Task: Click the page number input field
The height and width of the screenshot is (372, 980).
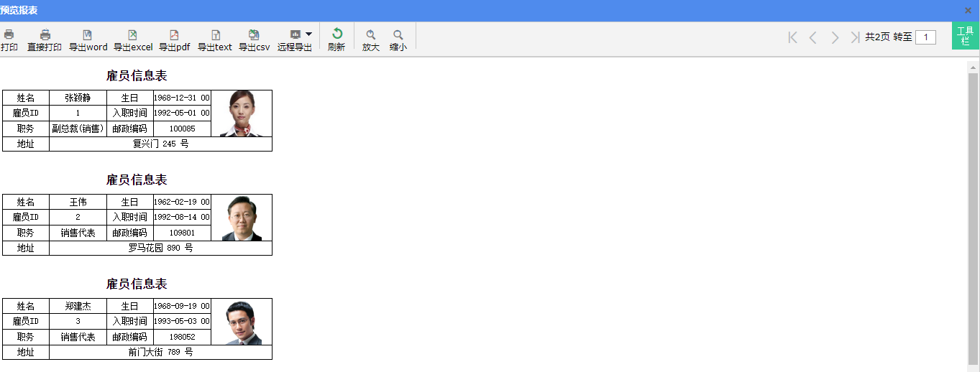Action: click(x=925, y=37)
